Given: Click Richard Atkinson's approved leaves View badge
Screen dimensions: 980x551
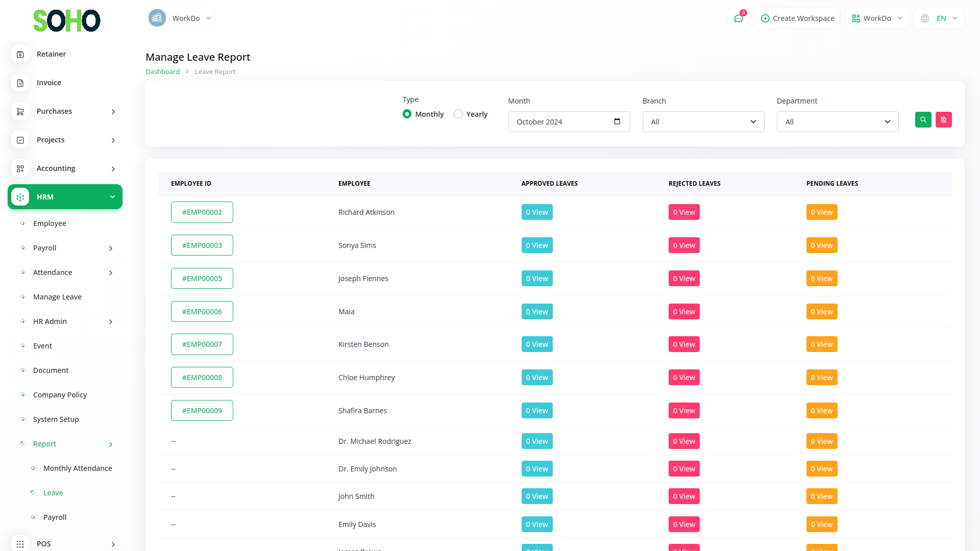Looking at the screenshot, I should (x=537, y=212).
